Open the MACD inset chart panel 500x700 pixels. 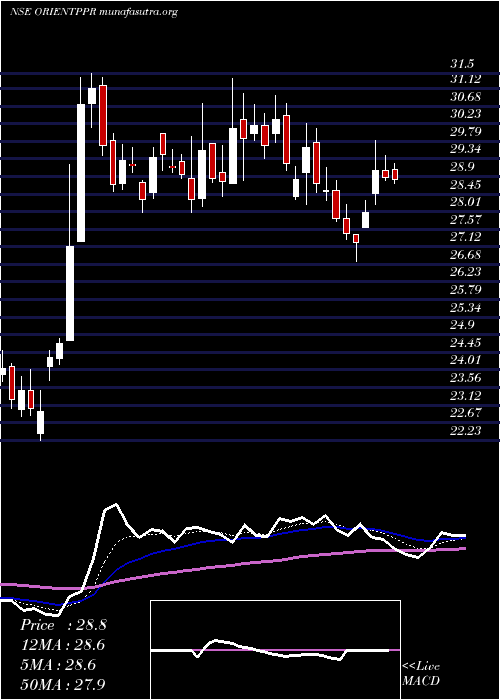click(275, 650)
